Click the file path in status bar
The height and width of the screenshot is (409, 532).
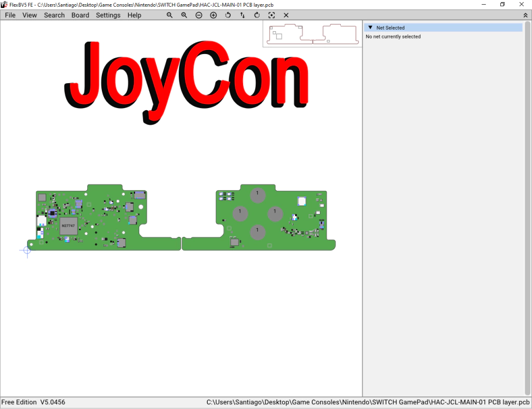tap(368, 402)
